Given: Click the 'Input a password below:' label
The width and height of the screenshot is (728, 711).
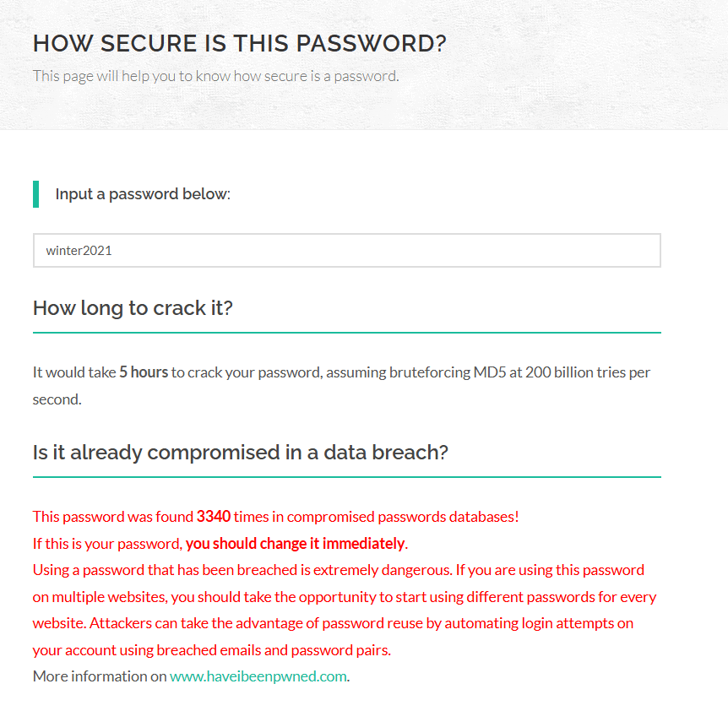Looking at the screenshot, I should click(143, 194).
